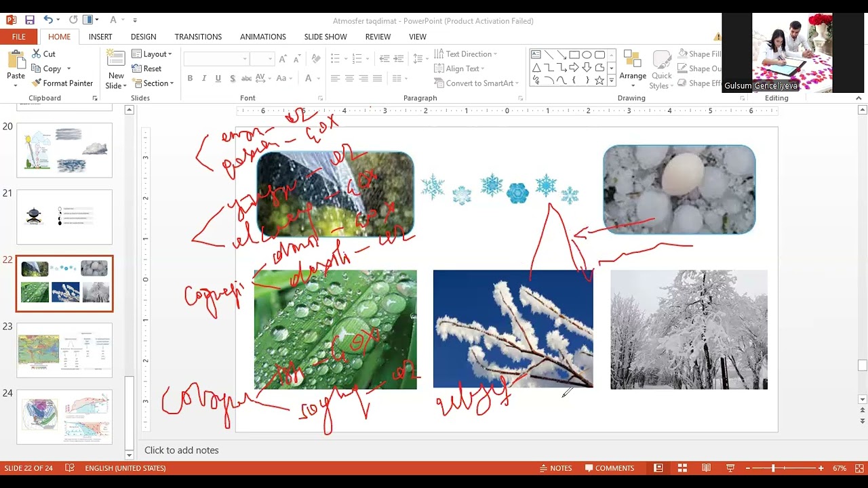Click Cut in Clipboard group

click(43, 54)
